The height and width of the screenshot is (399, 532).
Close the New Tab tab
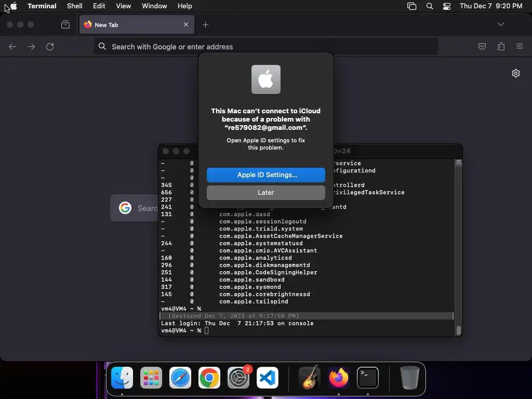point(186,24)
